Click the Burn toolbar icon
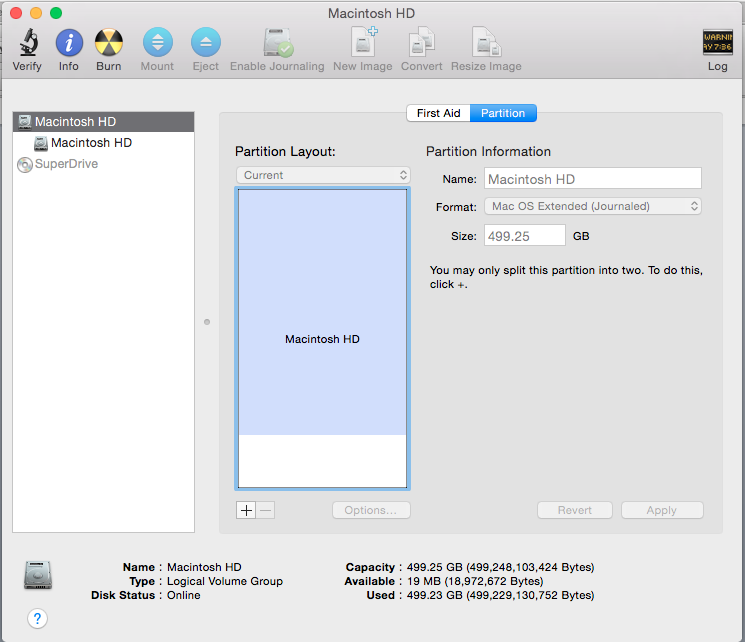This screenshot has height=642, width=745. pos(109,43)
